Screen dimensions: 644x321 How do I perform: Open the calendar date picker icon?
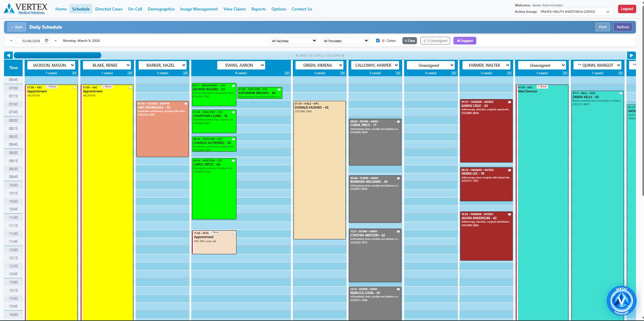(x=46, y=40)
